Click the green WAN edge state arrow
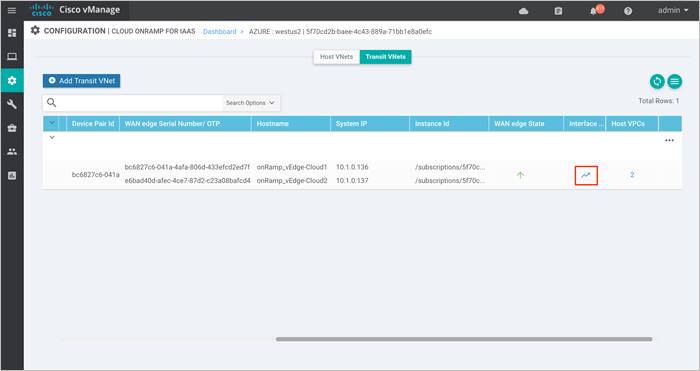The width and height of the screenshot is (700, 371). click(x=520, y=175)
